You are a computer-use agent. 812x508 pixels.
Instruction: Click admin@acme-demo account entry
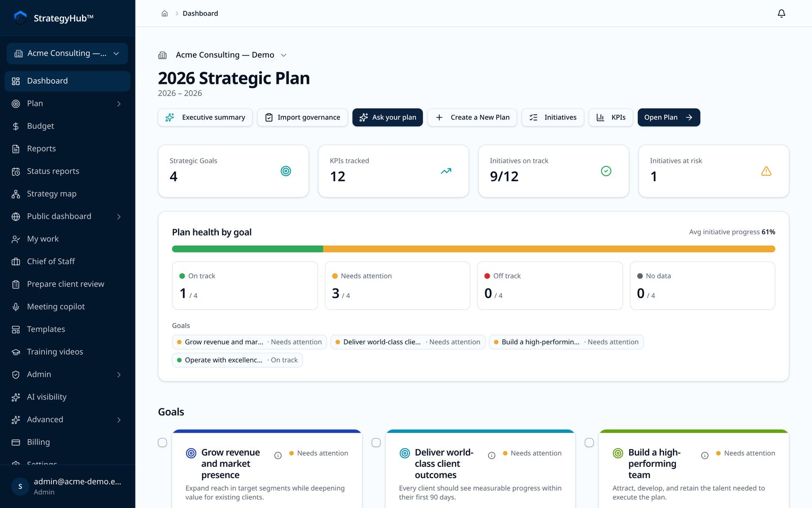click(x=67, y=486)
